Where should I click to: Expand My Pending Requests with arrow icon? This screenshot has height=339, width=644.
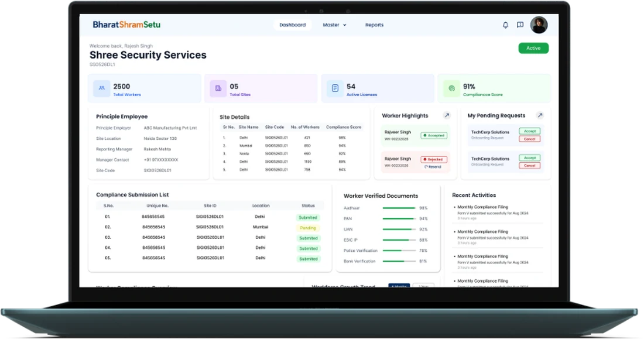tap(540, 115)
